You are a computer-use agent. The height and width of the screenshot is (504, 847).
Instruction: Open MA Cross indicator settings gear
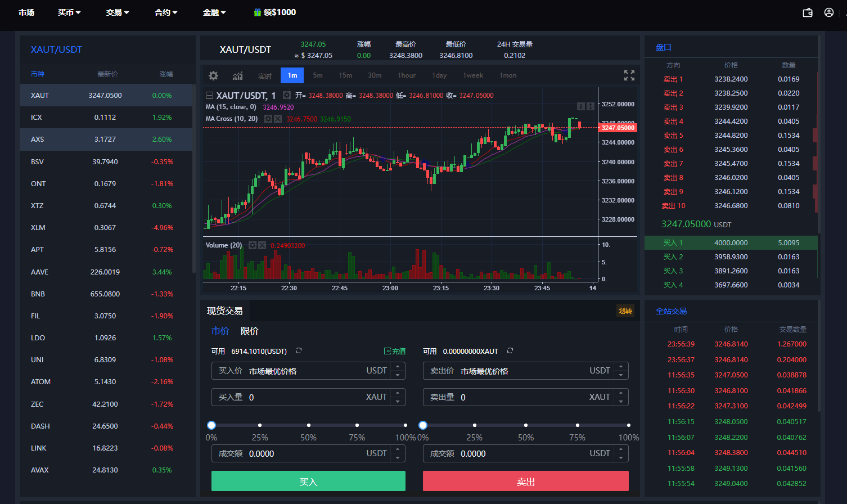click(268, 119)
